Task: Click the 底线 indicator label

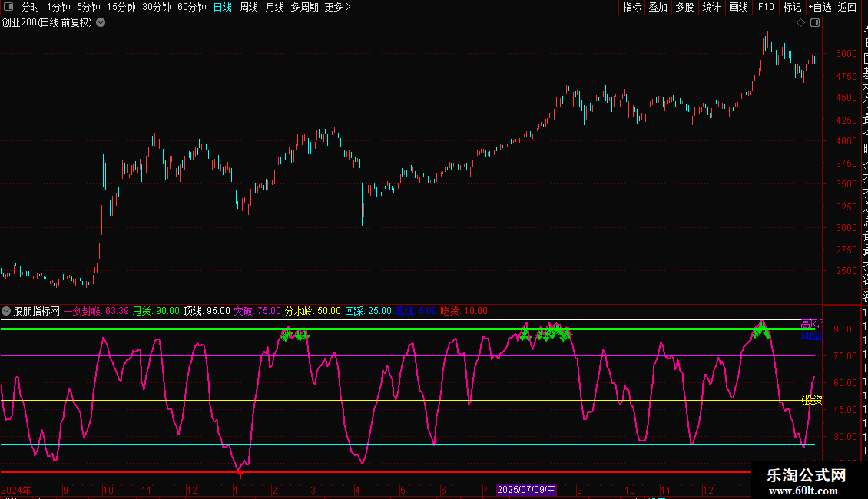Action: [416, 311]
